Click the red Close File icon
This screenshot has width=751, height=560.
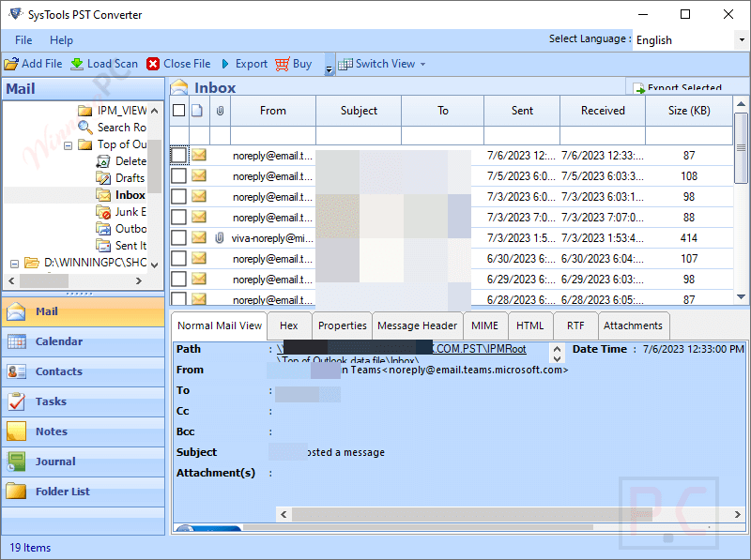point(153,64)
